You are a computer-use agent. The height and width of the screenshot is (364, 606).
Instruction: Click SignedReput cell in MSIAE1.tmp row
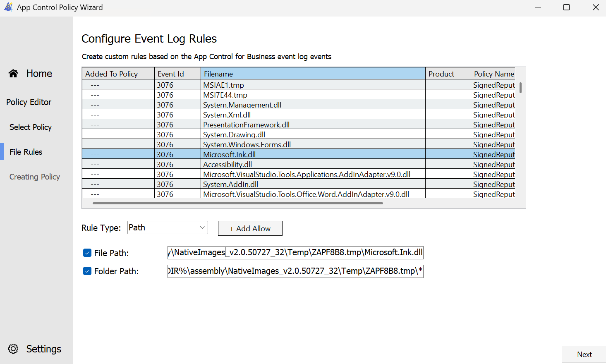493,85
